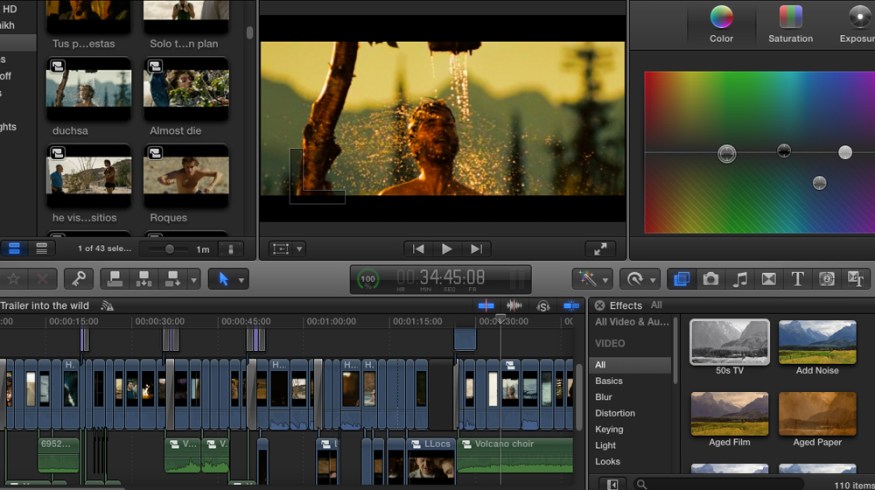Click the Effects browser toolbar icon
The width and height of the screenshot is (875, 490).
pos(682,279)
